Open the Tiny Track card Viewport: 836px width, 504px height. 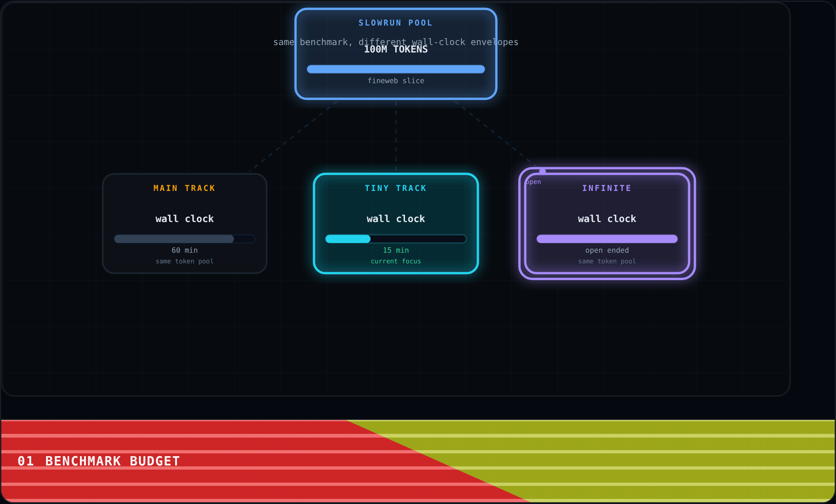coord(396,223)
